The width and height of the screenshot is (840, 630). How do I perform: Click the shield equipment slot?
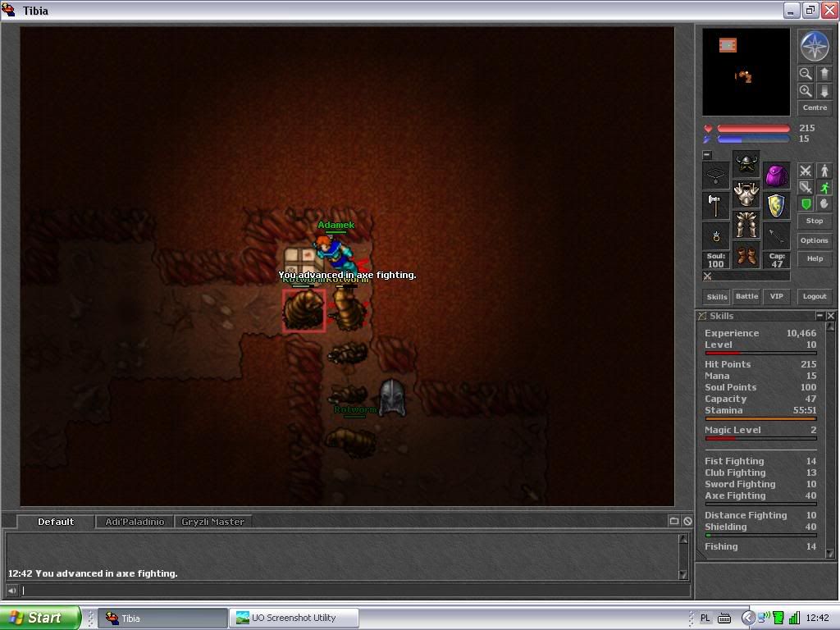pyautogui.click(x=776, y=205)
